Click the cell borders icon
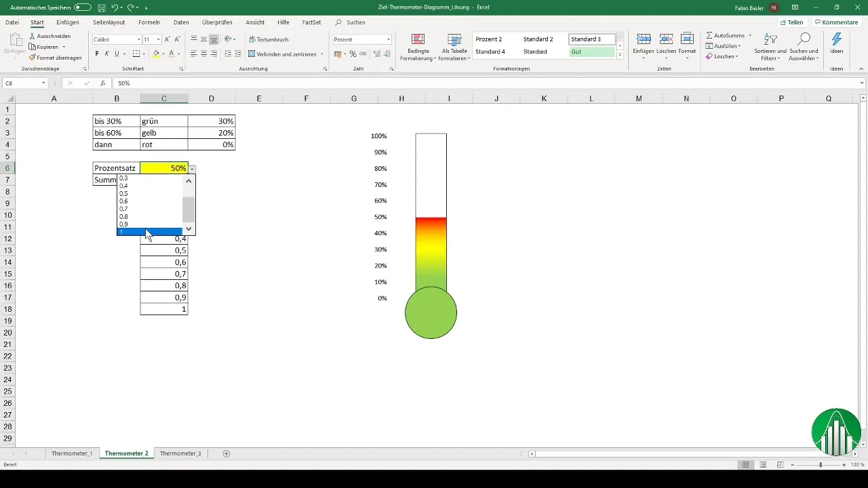 tap(136, 54)
